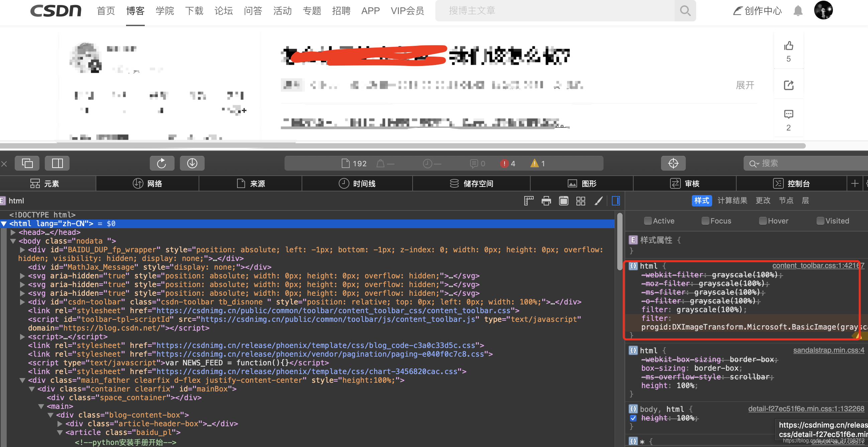Close the Web Inspector panel

tap(4, 164)
